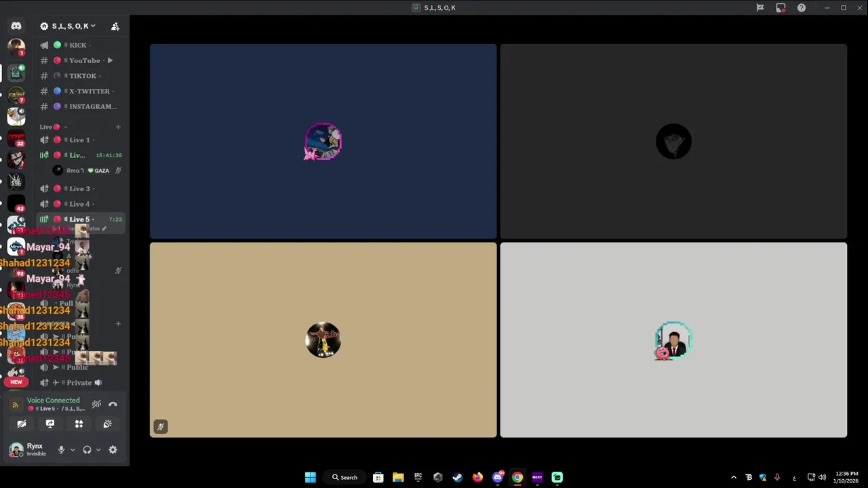The image size is (868, 488).
Task: Open the taskbar clock showing 12:36 PM
Action: click(847, 477)
